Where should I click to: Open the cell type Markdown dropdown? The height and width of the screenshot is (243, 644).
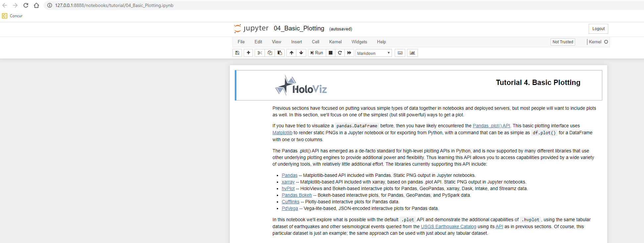pos(373,53)
